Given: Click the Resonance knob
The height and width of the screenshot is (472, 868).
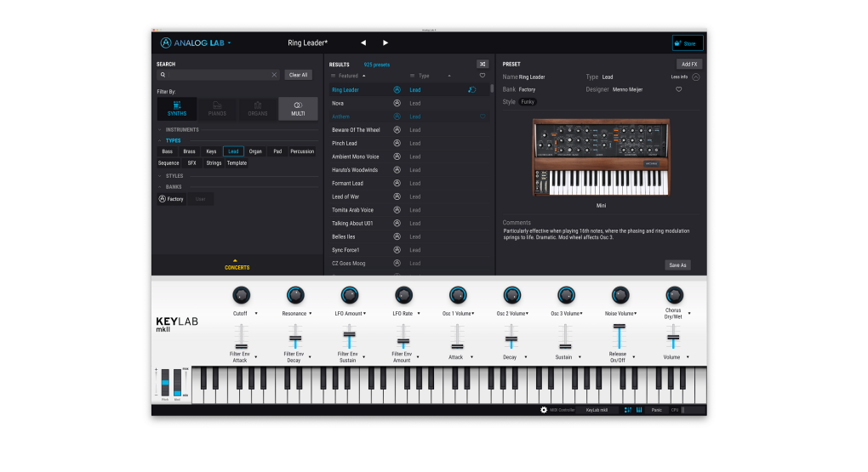Looking at the screenshot, I should click(295, 295).
